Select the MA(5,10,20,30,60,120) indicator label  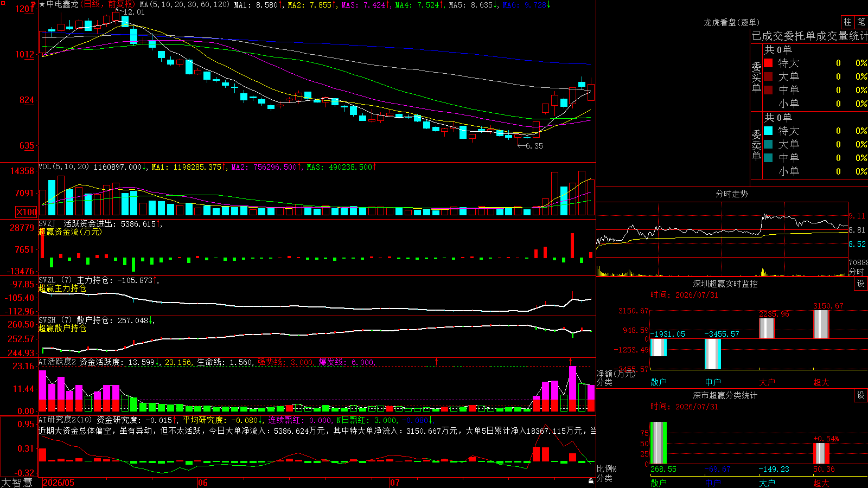(x=184, y=4)
